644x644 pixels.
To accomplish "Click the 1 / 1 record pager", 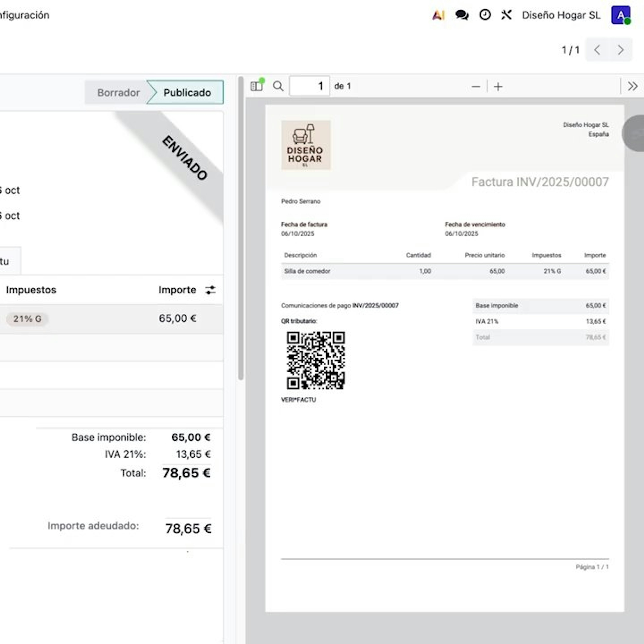I will point(570,50).
